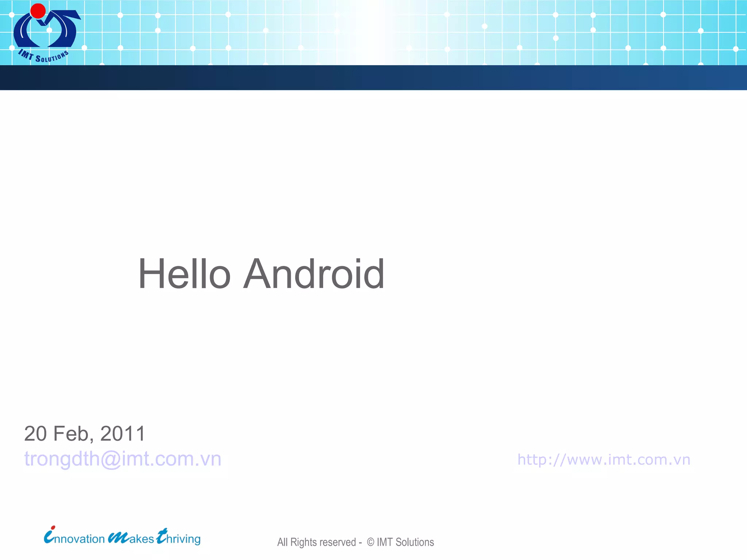Click the dark navy banner bar
Screen dimensions: 747x560
pos(373,78)
